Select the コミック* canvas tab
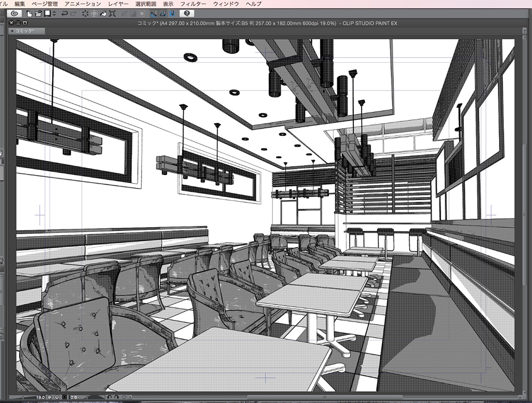The height and width of the screenshot is (403, 532). [x=27, y=31]
